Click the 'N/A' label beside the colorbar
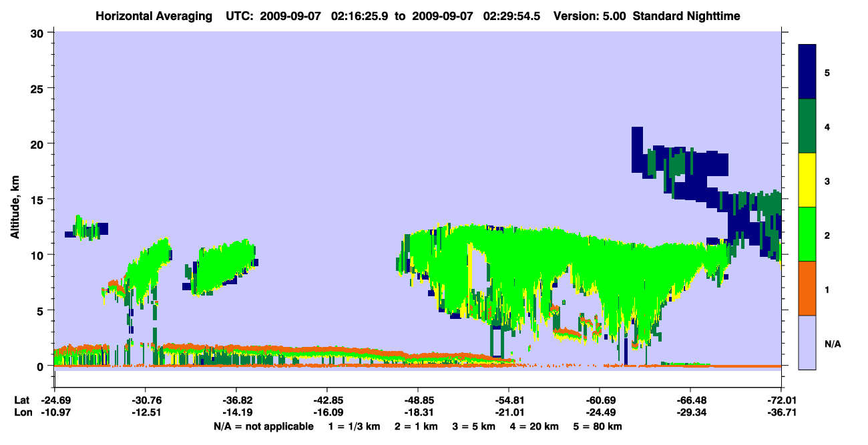The image size is (868, 445). [833, 344]
